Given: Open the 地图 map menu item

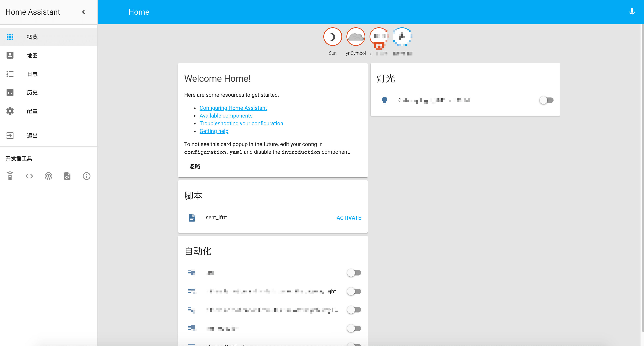Looking at the screenshot, I should point(32,55).
